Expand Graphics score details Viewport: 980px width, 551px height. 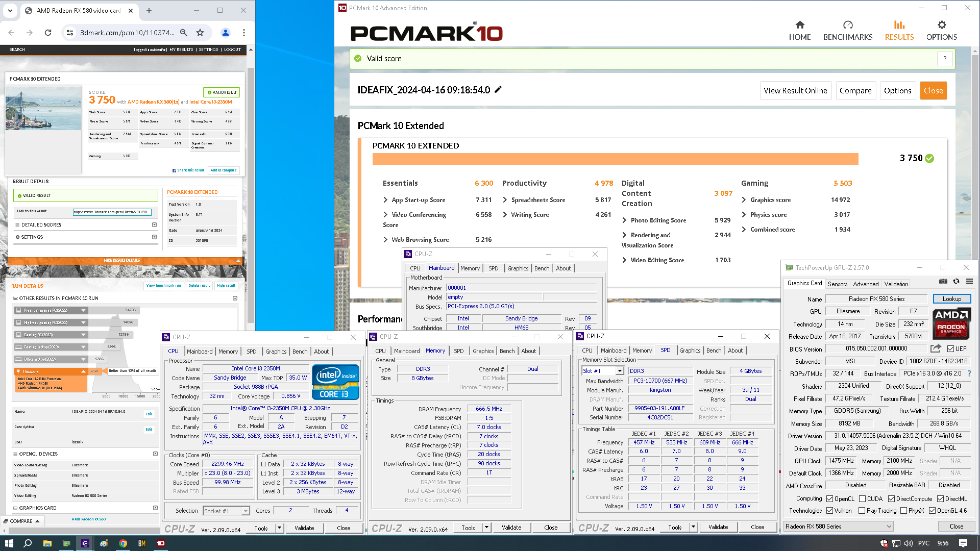coord(744,200)
